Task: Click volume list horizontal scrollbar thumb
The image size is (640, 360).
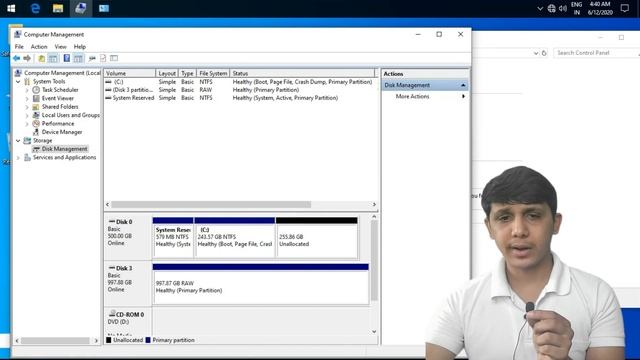Action: pyautogui.click(x=211, y=204)
